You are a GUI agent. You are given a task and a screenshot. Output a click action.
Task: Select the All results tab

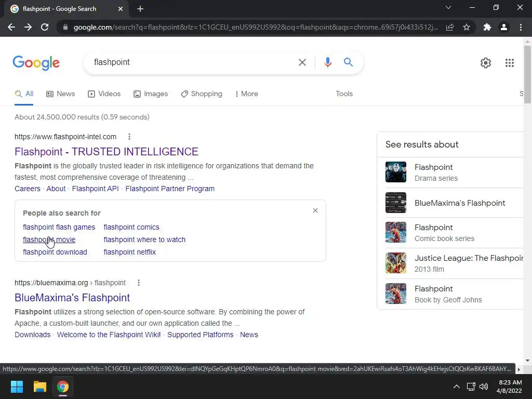(24, 94)
